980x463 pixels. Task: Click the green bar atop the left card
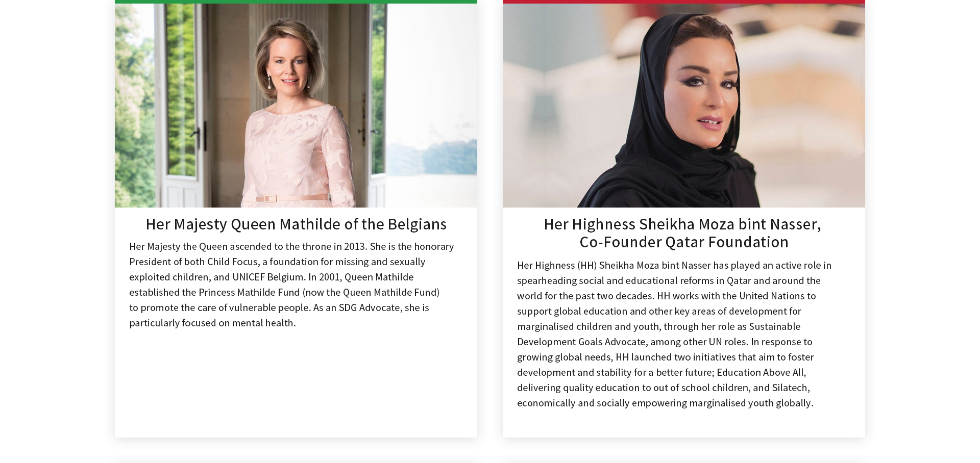(x=296, y=2)
